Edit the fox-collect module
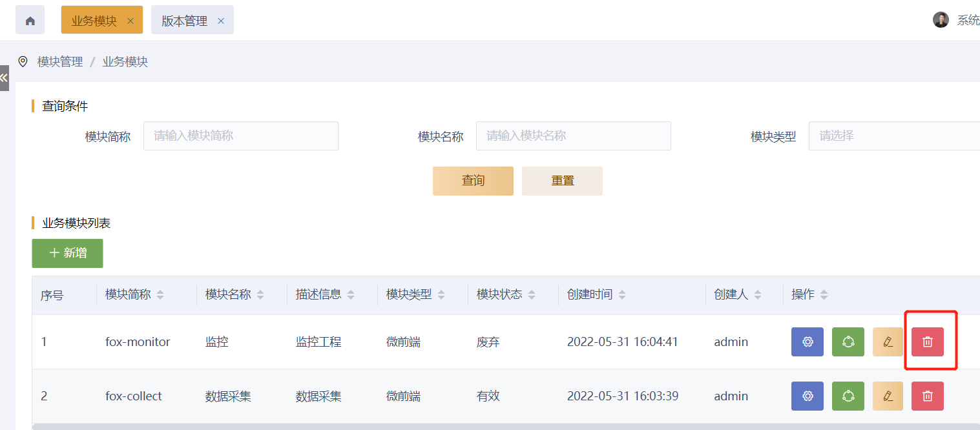Image resolution: width=980 pixels, height=430 pixels. (888, 396)
